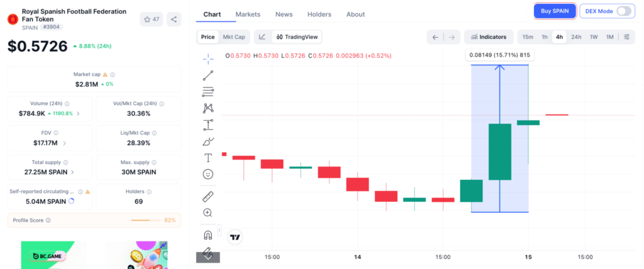Share the SPAIN token page
The width and height of the screenshot is (644, 269).
pyautogui.click(x=174, y=19)
